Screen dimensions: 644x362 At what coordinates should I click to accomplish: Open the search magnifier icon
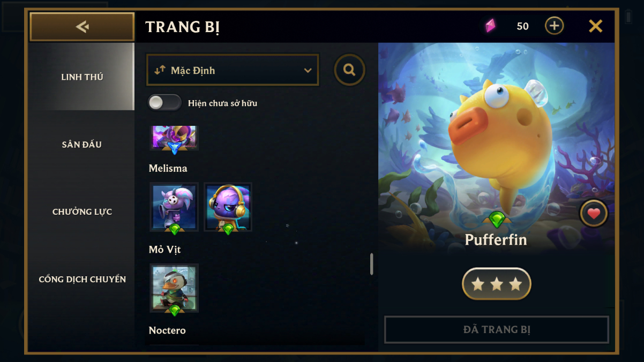[349, 70]
